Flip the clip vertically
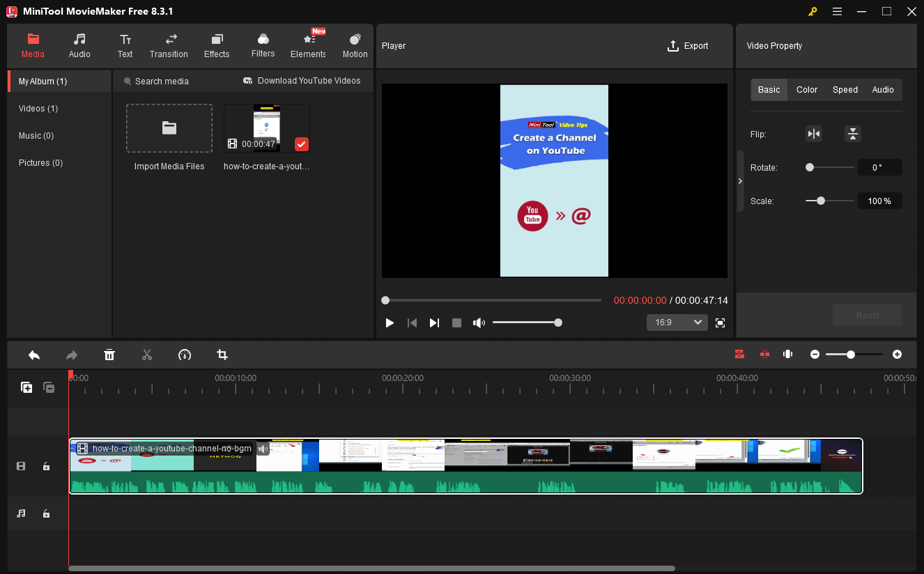The height and width of the screenshot is (574, 924). click(853, 133)
